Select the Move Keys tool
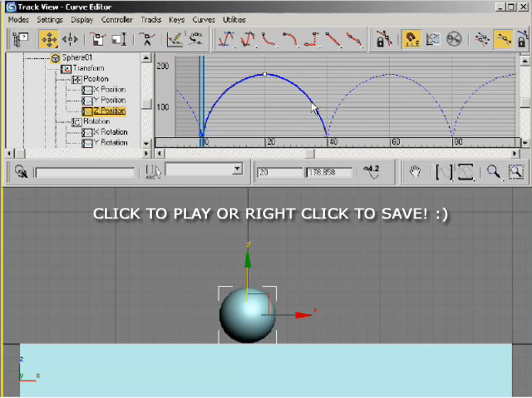 pos(49,39)
